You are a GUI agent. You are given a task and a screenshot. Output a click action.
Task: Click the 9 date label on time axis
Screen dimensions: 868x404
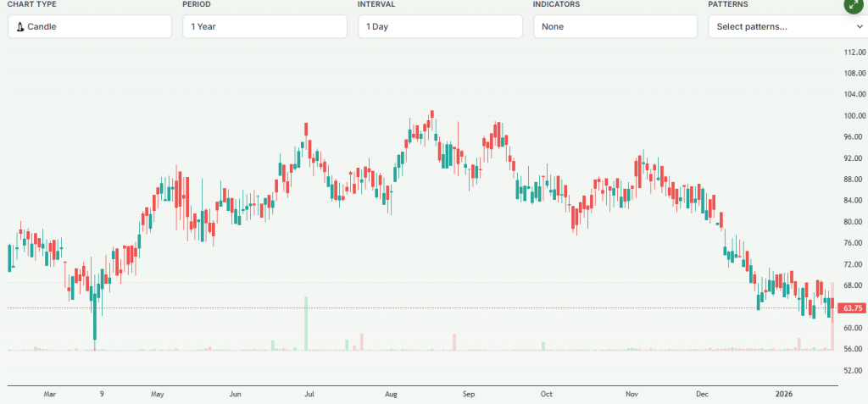102,395
